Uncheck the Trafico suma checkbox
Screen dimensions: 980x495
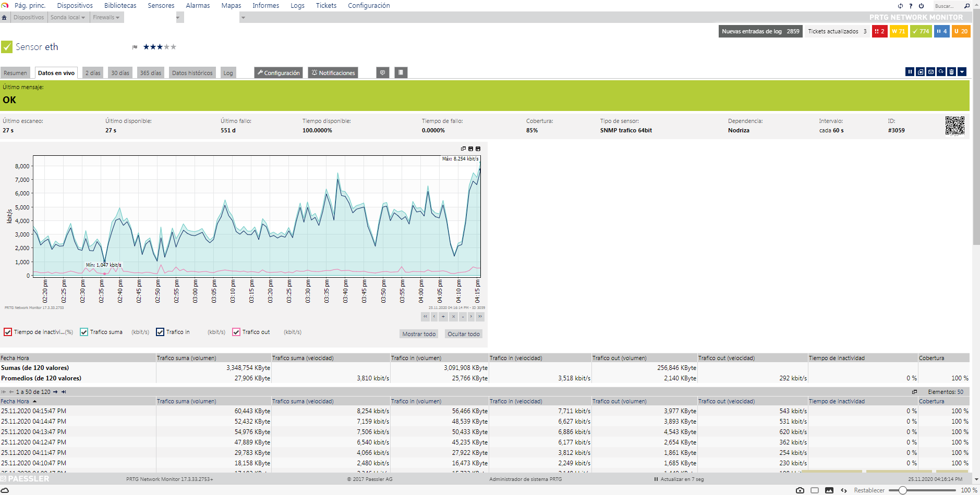(x=84, y=332)
